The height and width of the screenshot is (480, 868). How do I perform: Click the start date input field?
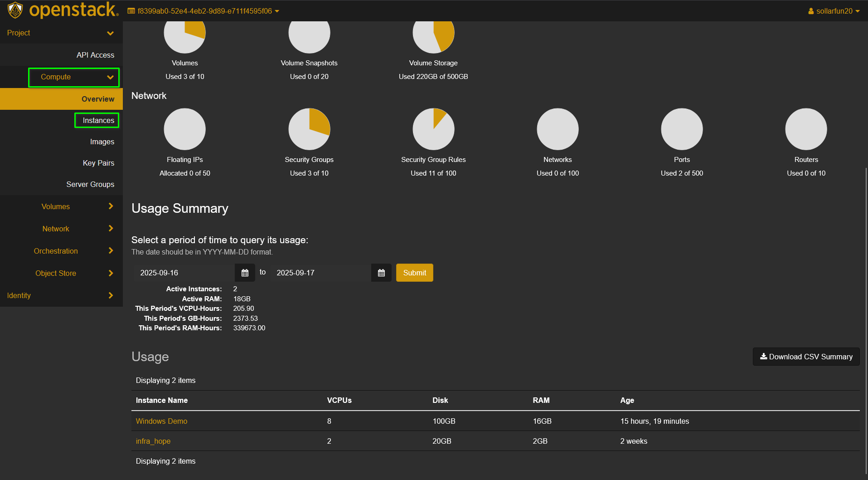point(184,273)
